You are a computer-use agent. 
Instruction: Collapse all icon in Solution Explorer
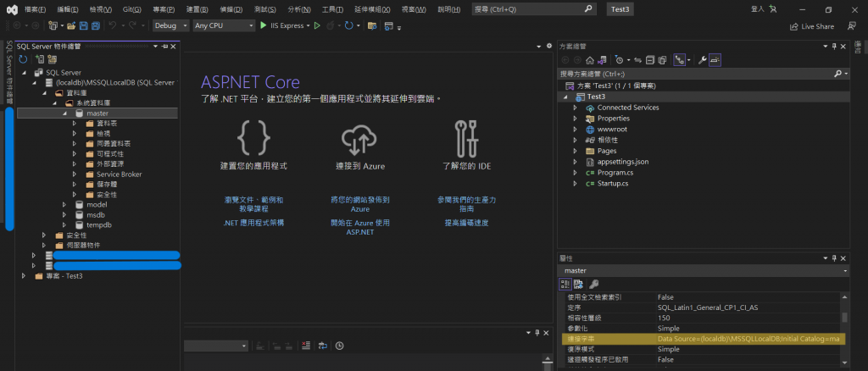pos(650,59)
